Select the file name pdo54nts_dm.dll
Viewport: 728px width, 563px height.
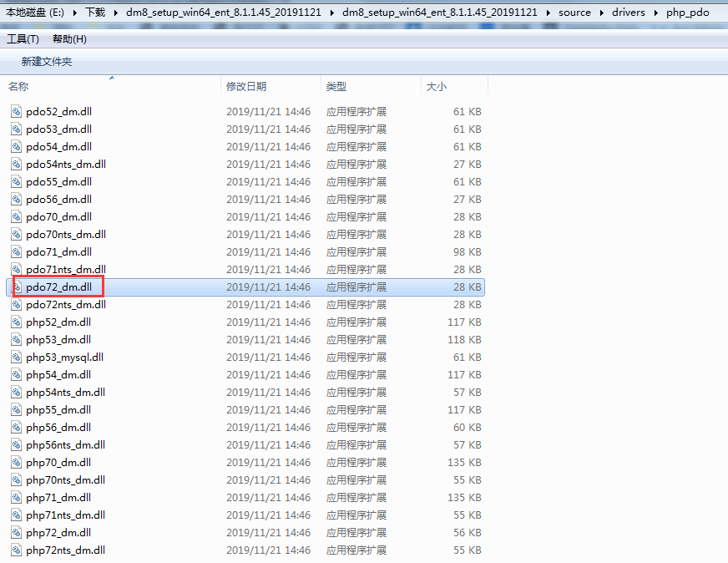[x=66, y=164]
